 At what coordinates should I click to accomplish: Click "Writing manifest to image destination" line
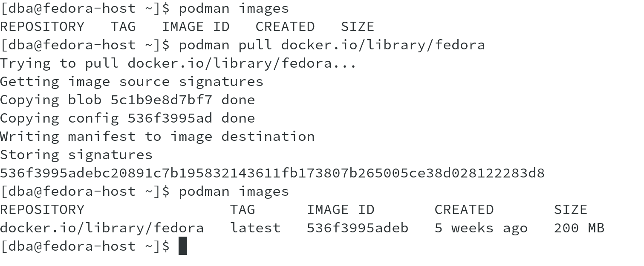157,137
